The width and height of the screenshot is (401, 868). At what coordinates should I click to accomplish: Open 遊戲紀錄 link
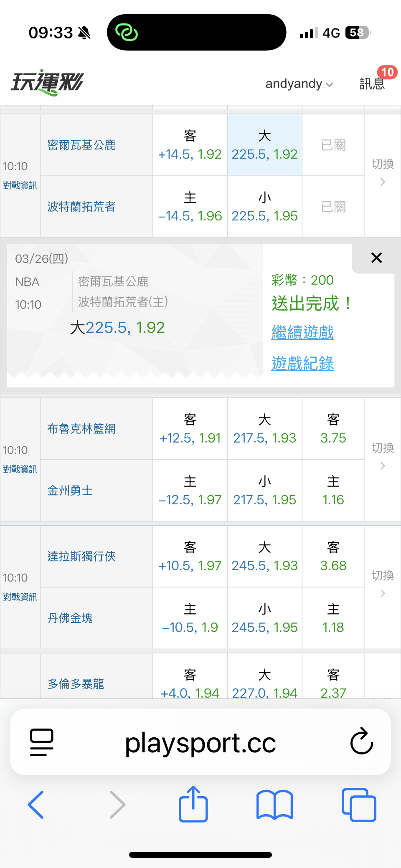coord(302,364)
